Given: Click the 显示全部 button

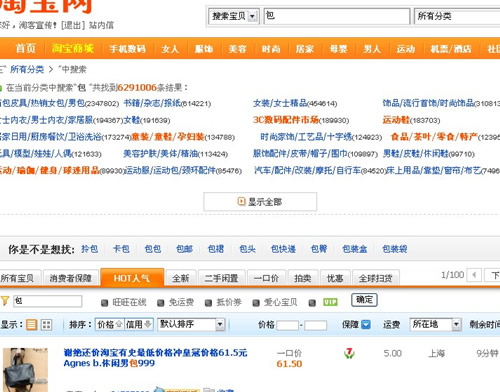Looking at the screenshot, I should (x=260, y=202).
